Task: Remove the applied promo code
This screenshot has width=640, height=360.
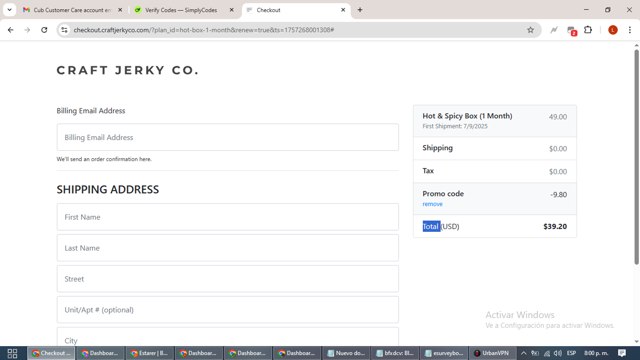Action: (x=432, y=204)
